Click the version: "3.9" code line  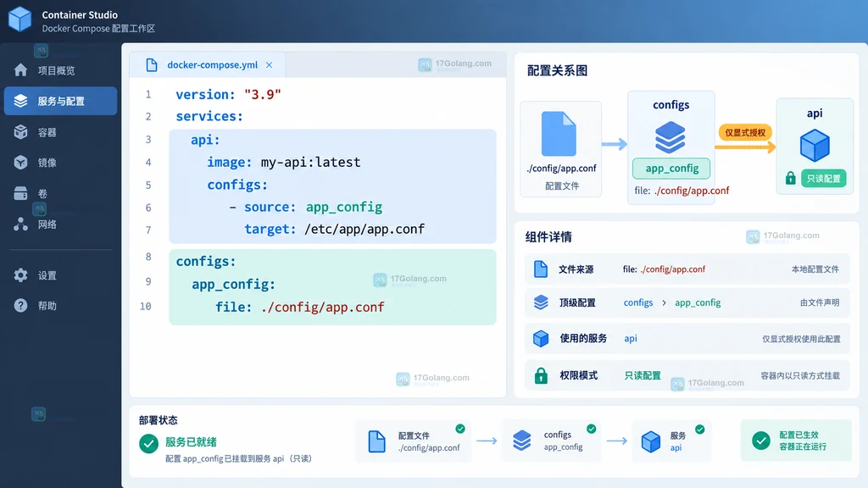tap(228, 95)
